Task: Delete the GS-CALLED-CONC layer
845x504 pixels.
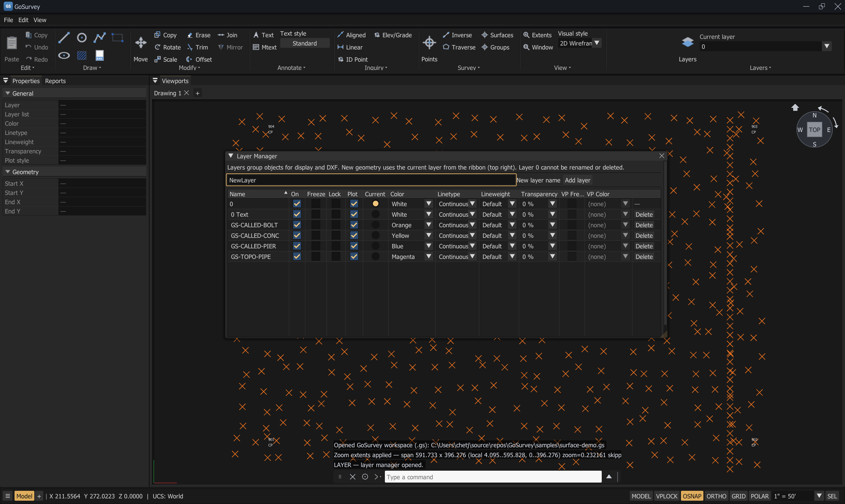Action: [x=644, y=236]
